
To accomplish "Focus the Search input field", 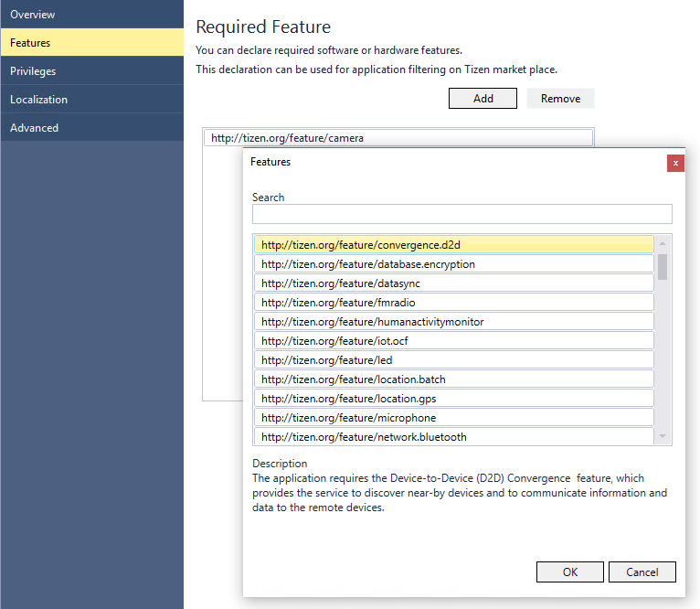I will [461, 214].
